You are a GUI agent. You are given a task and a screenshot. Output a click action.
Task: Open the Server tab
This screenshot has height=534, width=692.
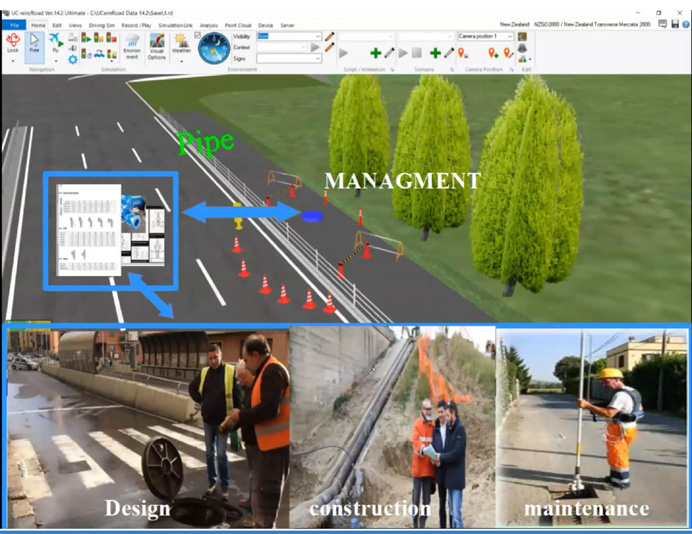[x=287, y=26]
